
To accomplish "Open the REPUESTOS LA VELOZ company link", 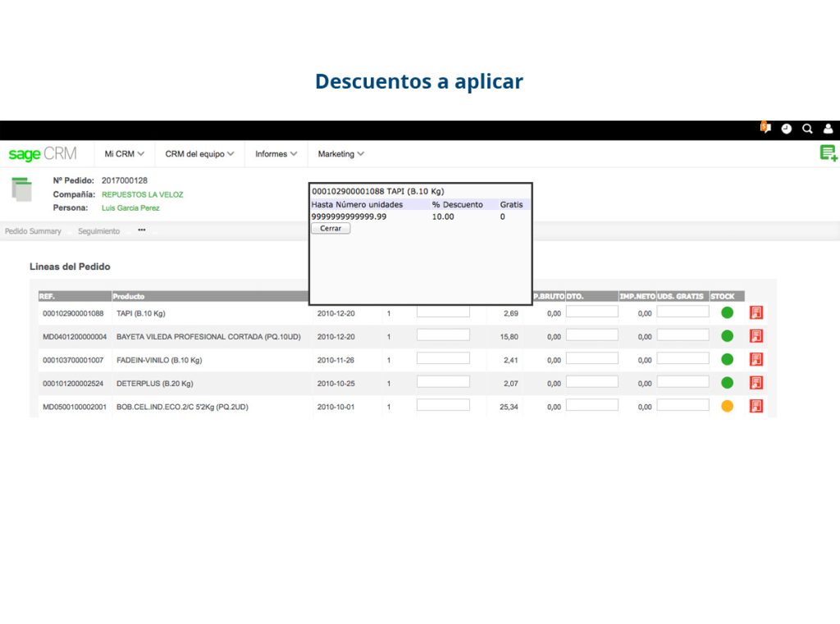I will click(x=143, y=195).
